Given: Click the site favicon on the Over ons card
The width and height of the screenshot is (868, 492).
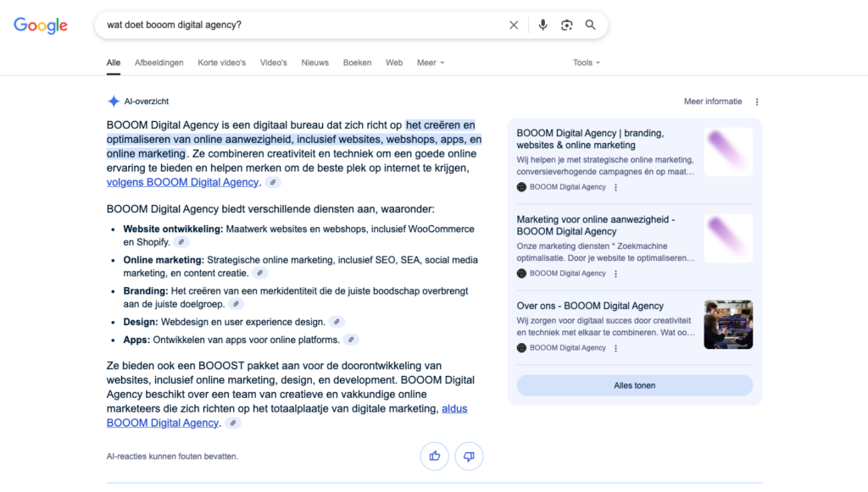Looking at the screenshot, I should 521,348.
